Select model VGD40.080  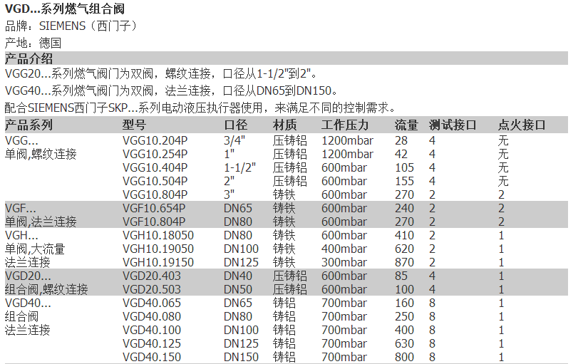click(152, 316)
